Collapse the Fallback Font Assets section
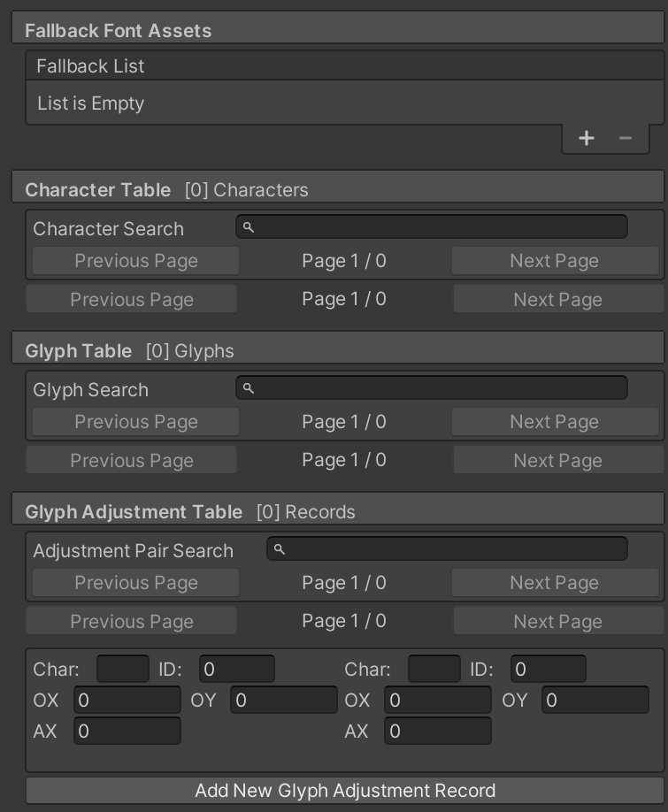This screenshot has width=668, height=812. [338, 30]
